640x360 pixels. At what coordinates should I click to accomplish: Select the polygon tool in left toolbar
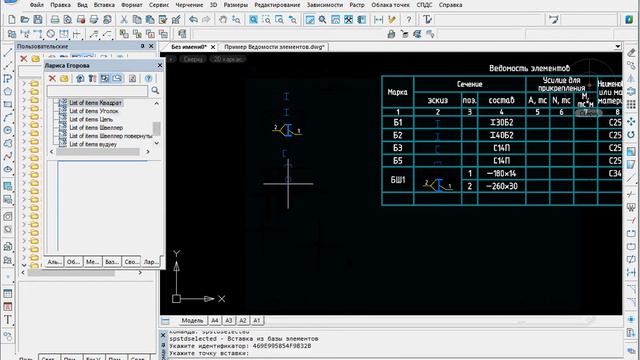pyautogui.click(x=8, y=91)
